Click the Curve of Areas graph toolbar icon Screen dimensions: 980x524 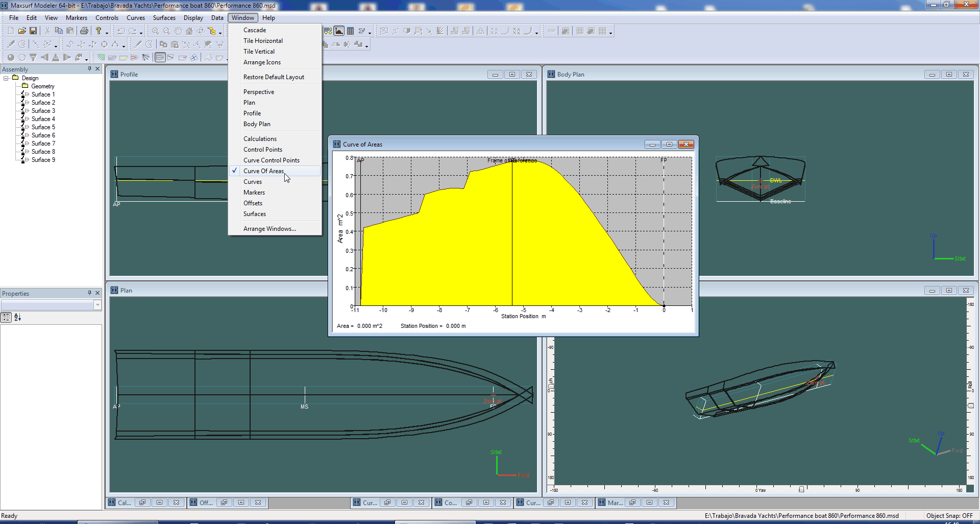339,31
